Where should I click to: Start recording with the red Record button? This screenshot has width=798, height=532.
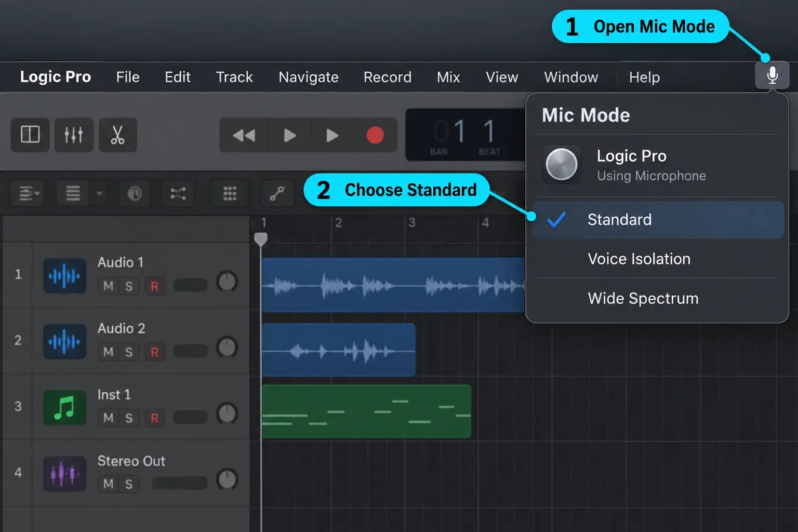(375, 135)
